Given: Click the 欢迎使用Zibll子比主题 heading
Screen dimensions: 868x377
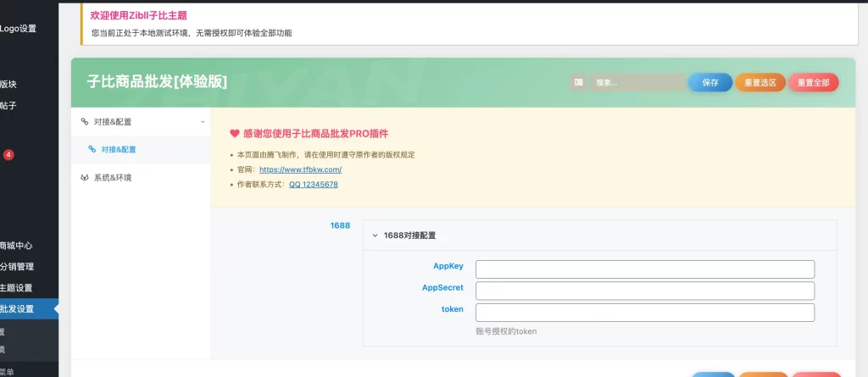Looking at the screenshot, I should point(138,15).
